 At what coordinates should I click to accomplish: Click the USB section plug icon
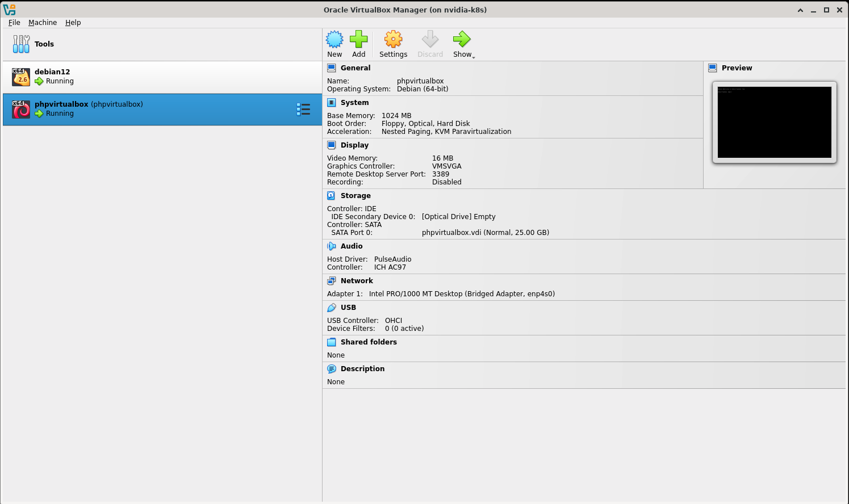coord(332,308)
